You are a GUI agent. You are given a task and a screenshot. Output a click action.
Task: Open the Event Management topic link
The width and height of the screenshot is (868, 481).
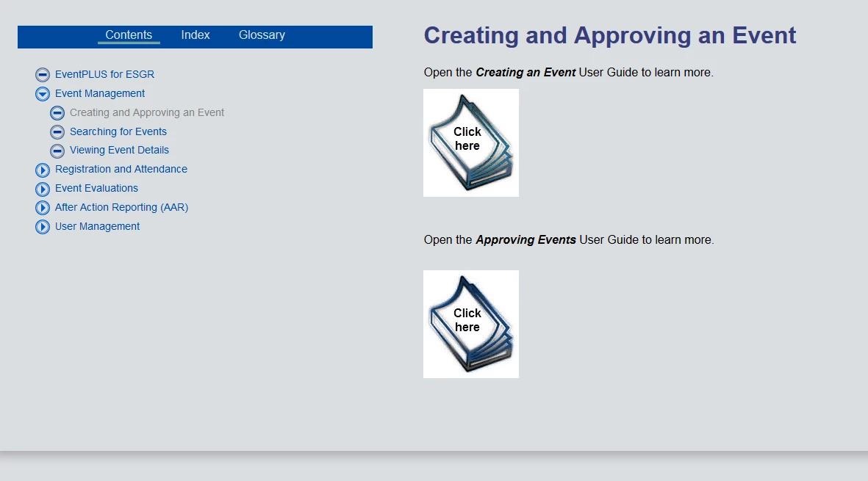[x=100, y=93]
